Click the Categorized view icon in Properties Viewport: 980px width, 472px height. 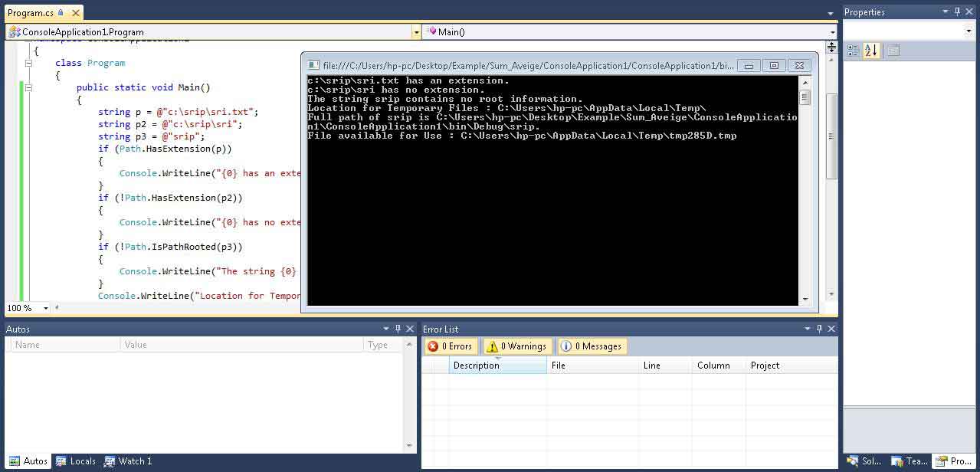pos(853,51)
